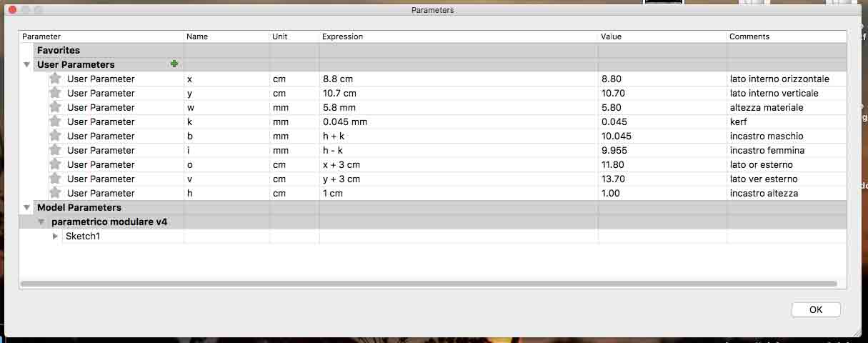Image resolution: width=868 pixels, height=343 pixels.
Task: Edit expression cell '10.7 cm'
Action: click(x=458, y=93)
